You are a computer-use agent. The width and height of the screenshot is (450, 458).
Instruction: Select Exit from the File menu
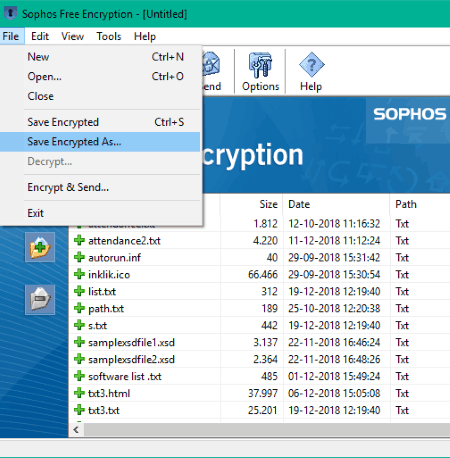pyautogui.click(x=100, y=213)
